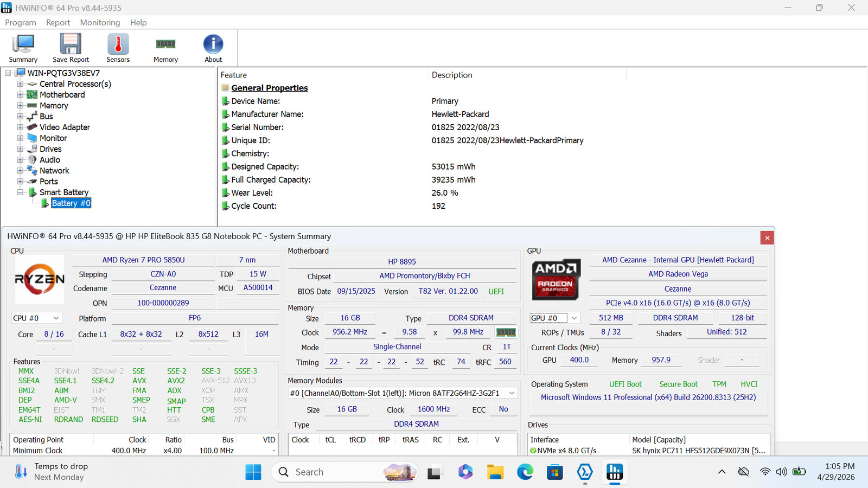Click the memory chip icon beside 99.8 MHz
This screenshot has height=488, width=868.
[506, 332]
